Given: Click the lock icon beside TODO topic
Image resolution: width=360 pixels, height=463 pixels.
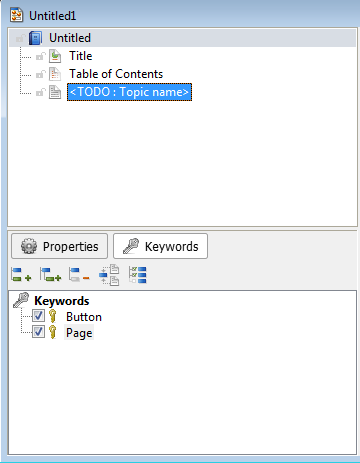Looking at the screenshot, I should (40, 92).
